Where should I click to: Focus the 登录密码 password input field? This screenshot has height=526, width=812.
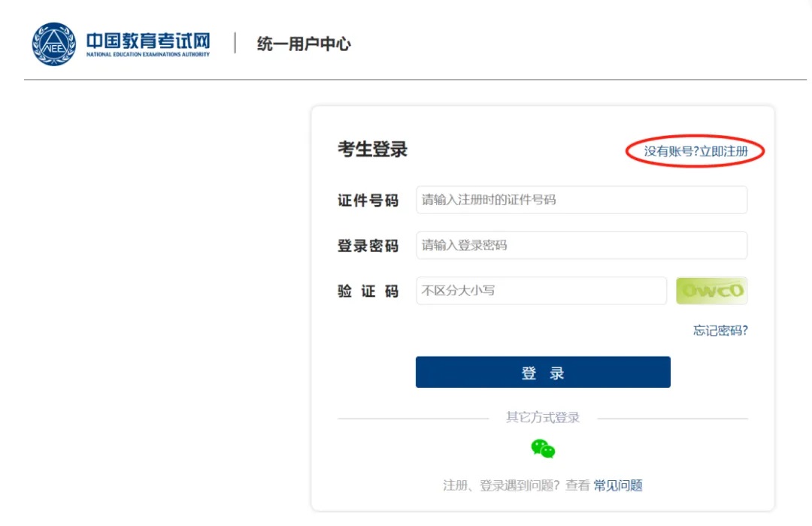tap(581, 246)
